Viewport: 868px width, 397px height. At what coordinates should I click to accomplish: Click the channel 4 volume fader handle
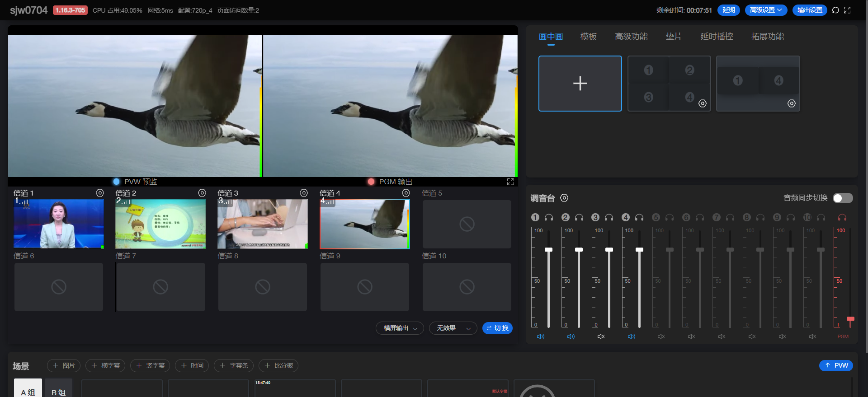click(639, 250)
